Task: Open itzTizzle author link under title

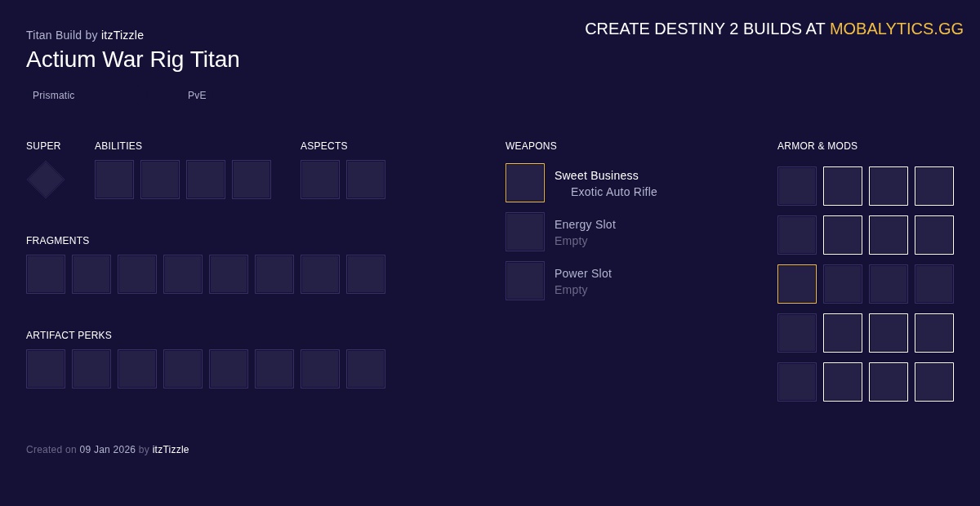Action: (x=122, y=35)
